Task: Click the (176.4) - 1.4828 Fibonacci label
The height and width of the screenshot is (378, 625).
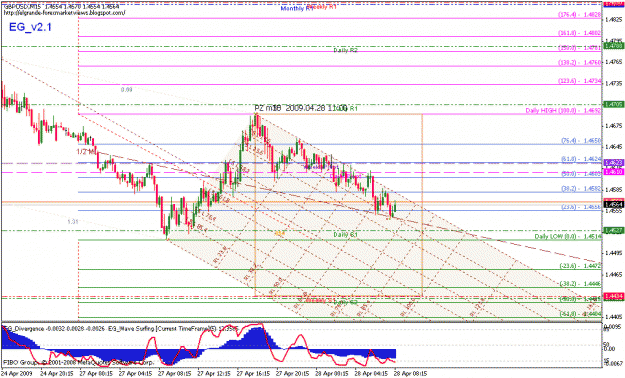Action: pos(579,15)
